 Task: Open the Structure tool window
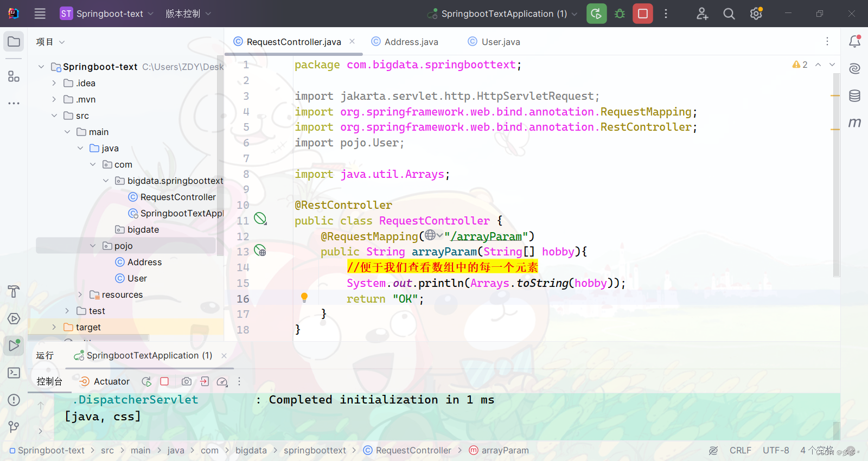(14, 76)
